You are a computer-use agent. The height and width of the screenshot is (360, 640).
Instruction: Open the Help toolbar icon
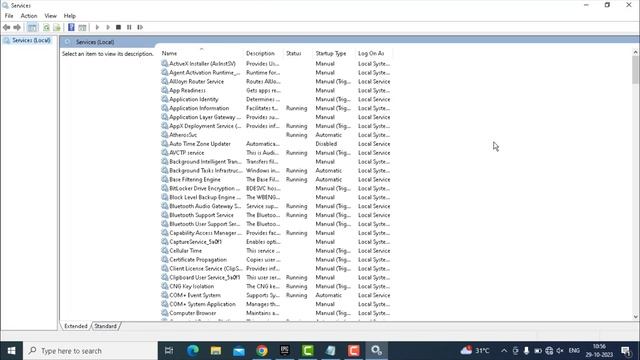(x=71, y=27)
